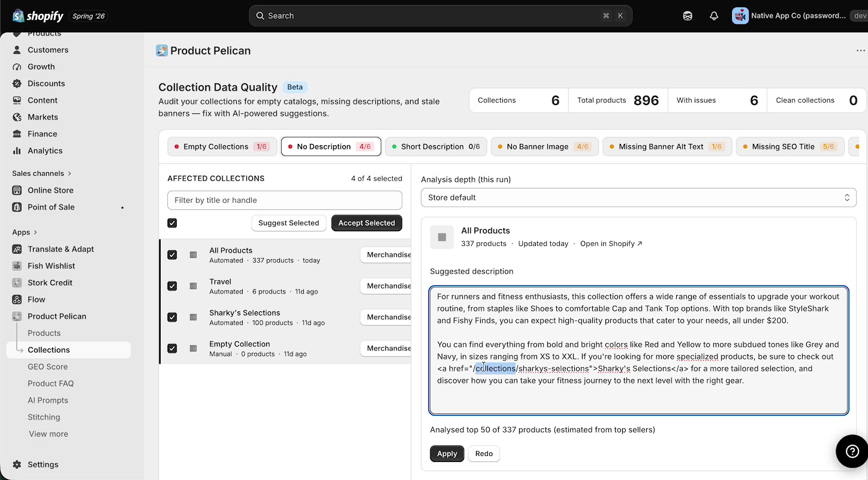Click the Native App Co store avatar
Viewport: 868px width, 480px height.
point(740,16)
